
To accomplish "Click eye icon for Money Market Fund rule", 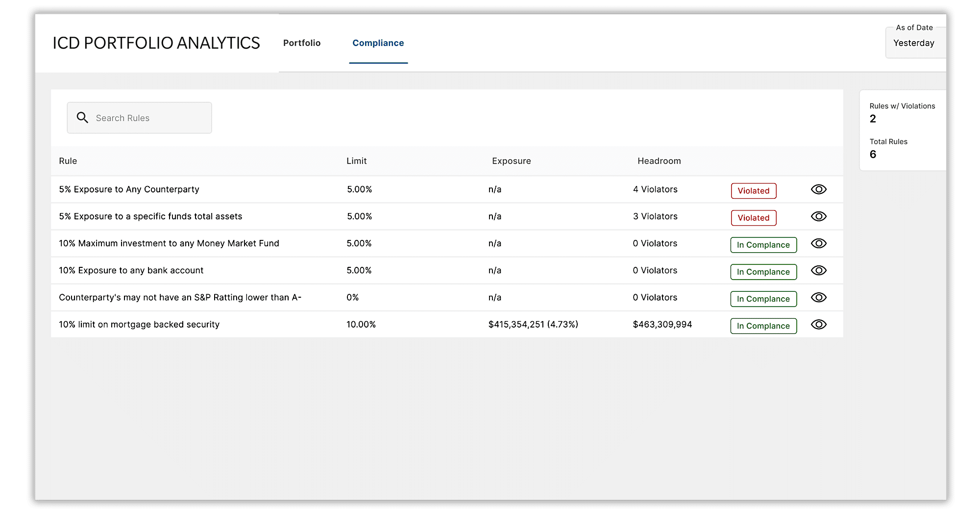I will click(x=818, y=243).
